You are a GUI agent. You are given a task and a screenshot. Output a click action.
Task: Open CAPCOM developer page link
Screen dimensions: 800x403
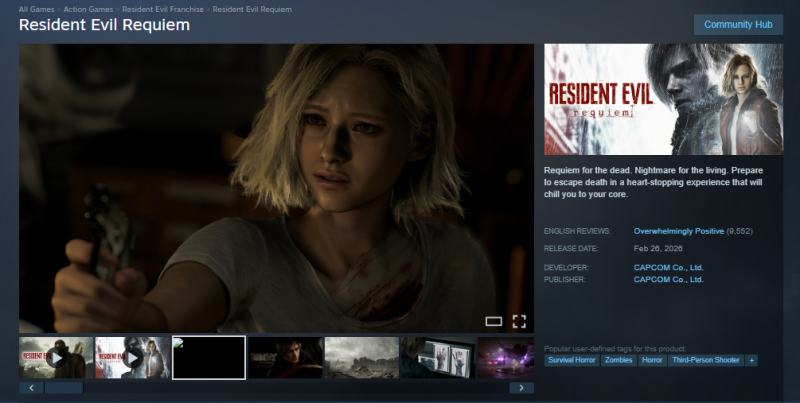tap(668, 267)
